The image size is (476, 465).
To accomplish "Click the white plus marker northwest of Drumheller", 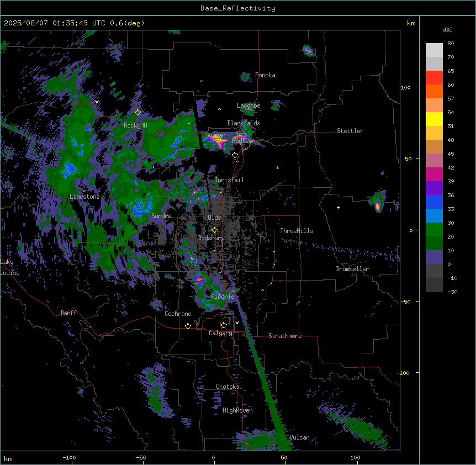I will click(338, 207).
